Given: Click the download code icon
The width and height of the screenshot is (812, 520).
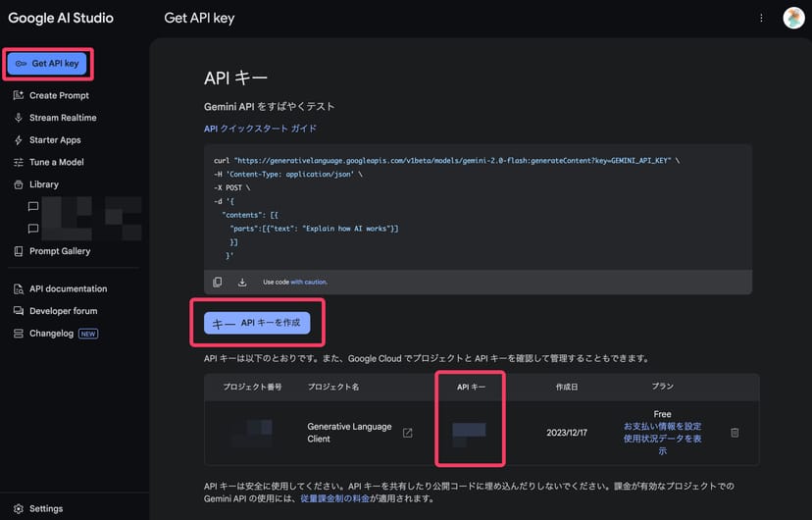Looking at the screenshot, I should pyautogui.click(x=242, y=282).
